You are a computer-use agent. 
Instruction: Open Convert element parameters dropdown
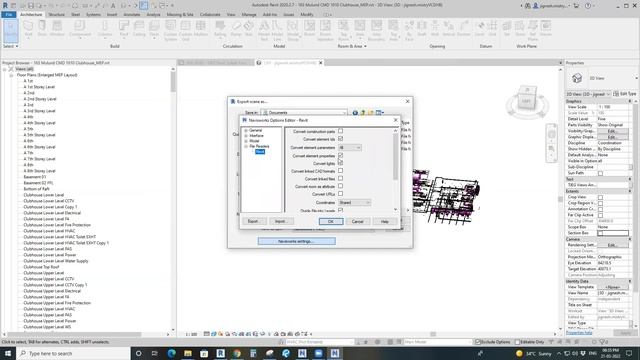[350, 147]
